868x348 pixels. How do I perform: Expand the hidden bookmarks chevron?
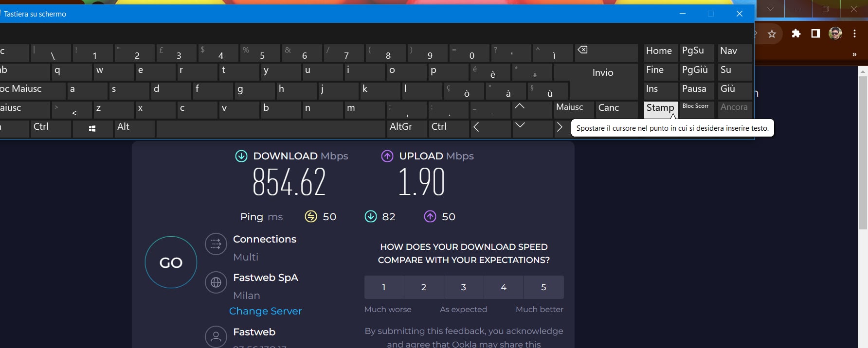[x=854, y=54]
